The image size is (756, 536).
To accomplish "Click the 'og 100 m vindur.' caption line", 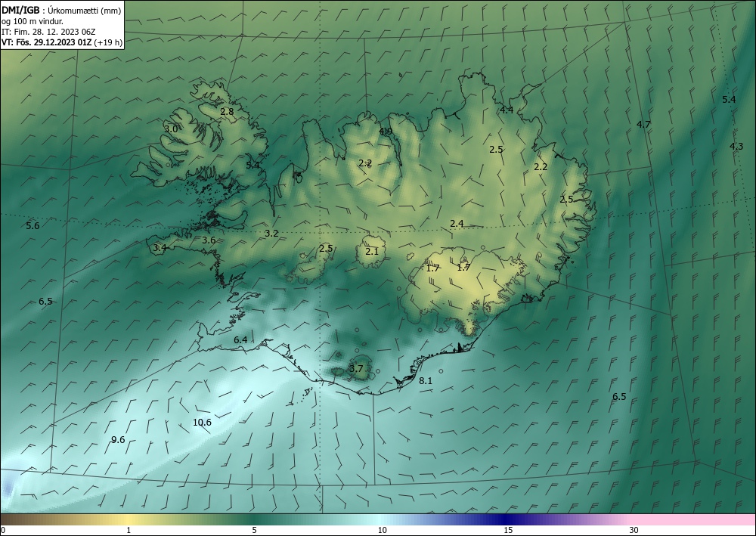I will pyautogui.click(x=33, y=21).
